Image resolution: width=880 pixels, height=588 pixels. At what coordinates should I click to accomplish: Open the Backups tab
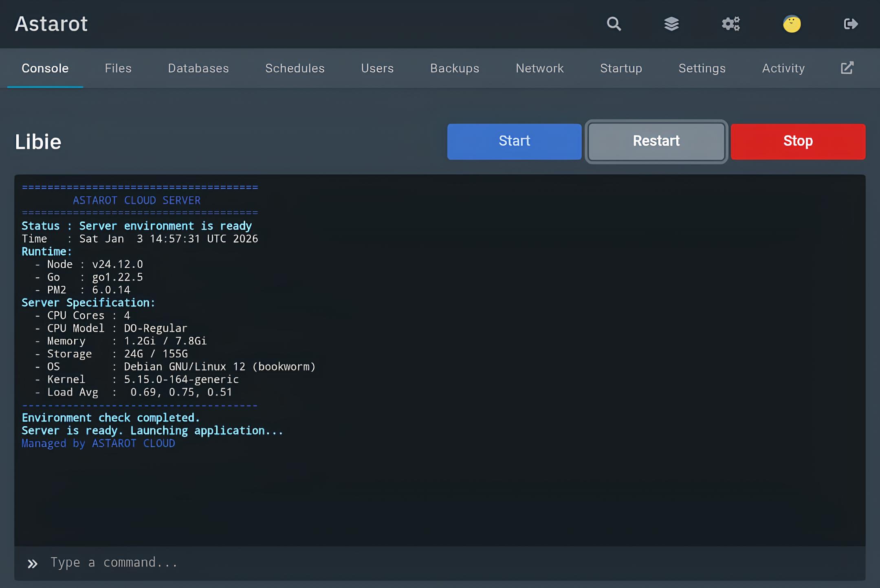(455, 68)
